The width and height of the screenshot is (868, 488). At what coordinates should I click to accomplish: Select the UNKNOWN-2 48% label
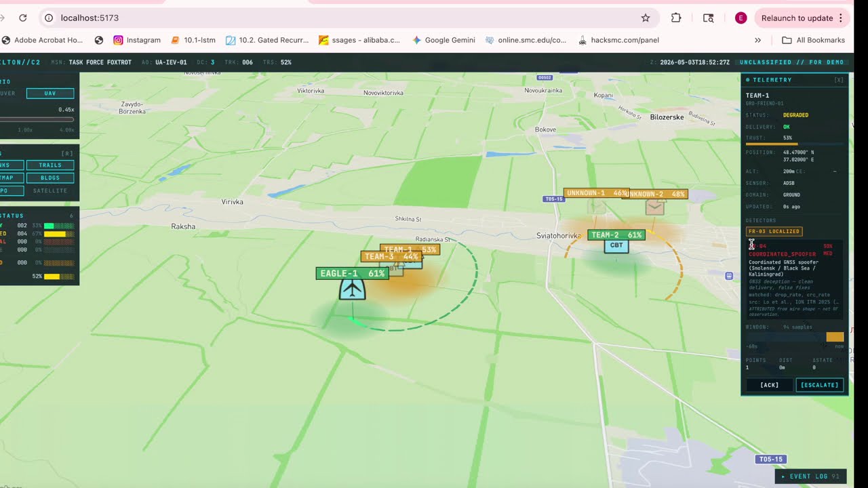[655, 194]
